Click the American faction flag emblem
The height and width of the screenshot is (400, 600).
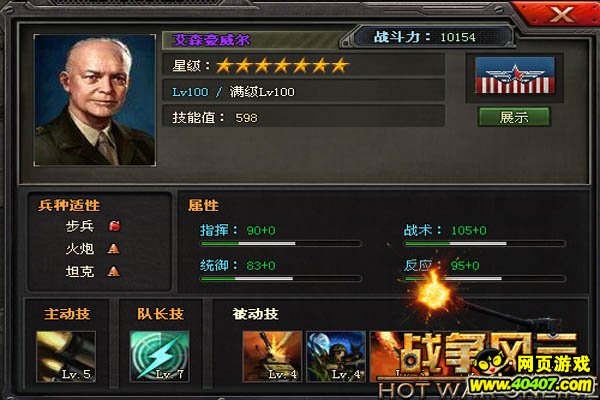[x=515, y=75]
